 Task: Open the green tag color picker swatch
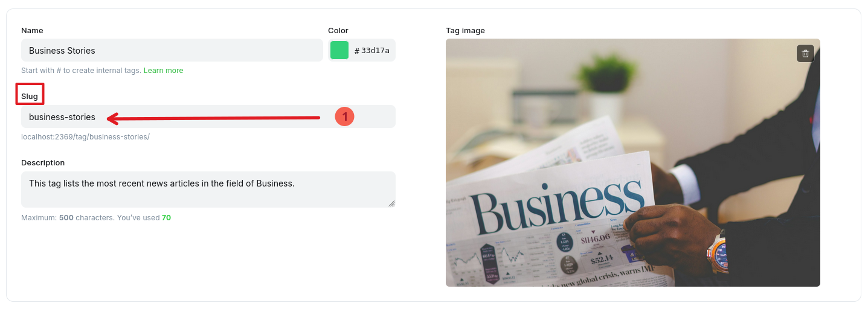pos(339,51)
